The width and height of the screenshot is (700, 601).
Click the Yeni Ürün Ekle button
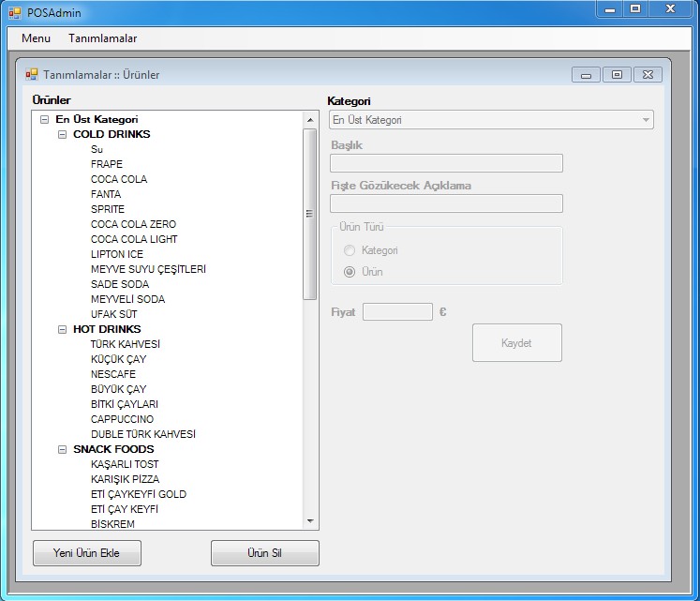tap(87, 553)
